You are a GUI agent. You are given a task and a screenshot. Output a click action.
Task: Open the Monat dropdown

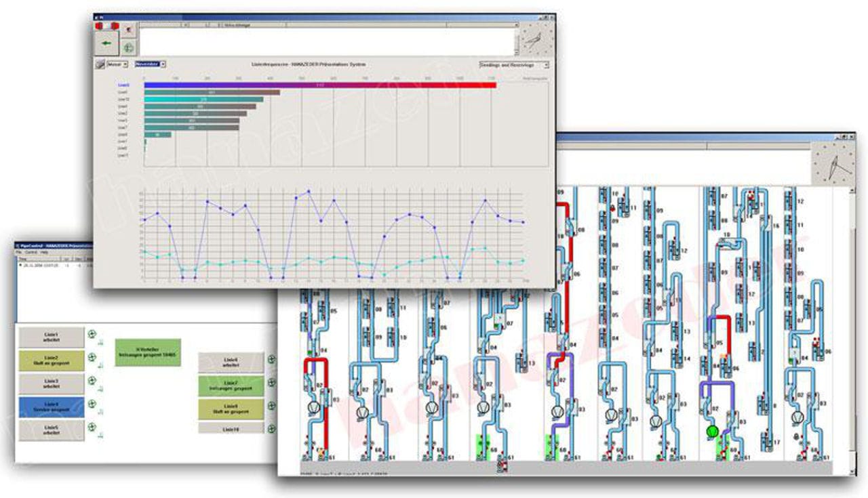tap(121, 64)
